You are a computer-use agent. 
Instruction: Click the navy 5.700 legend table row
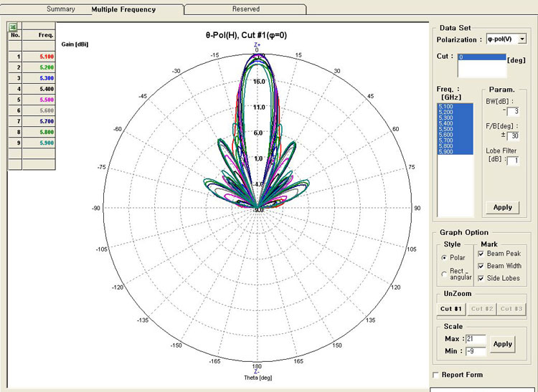coord(32,121)
